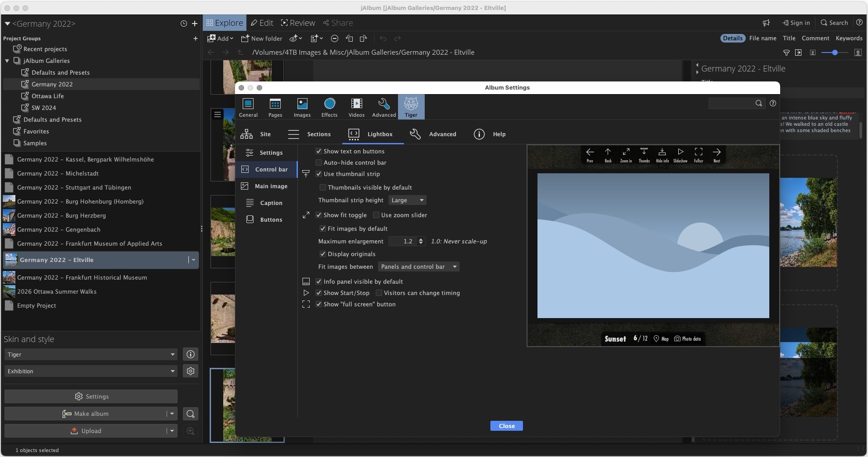
Task: Open the Effects settings category
Action: (329, 107)
